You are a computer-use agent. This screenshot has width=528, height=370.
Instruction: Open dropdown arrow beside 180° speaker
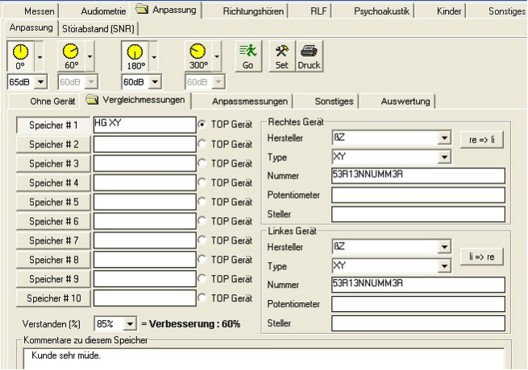(x=154, y=56)
